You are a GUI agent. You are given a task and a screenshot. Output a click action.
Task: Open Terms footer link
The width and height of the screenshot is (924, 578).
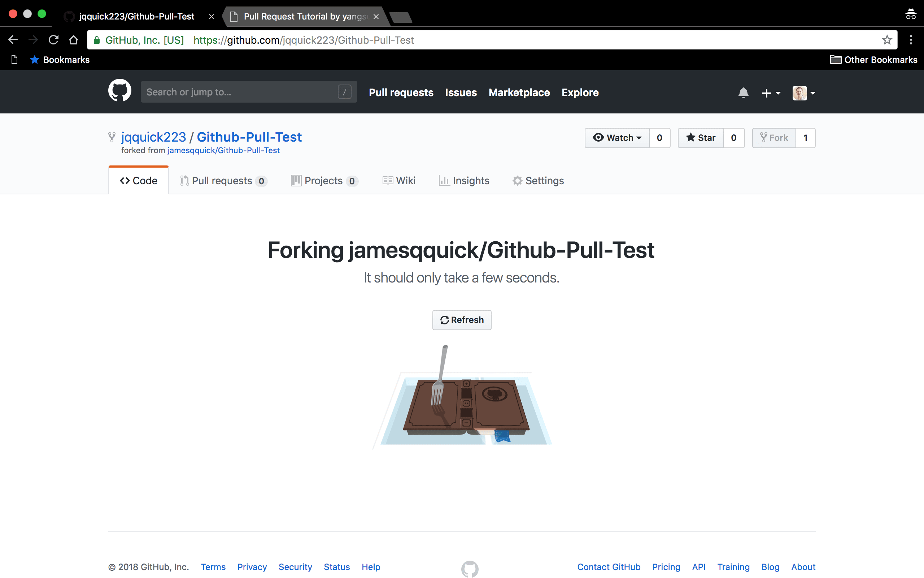pos(213,567)
